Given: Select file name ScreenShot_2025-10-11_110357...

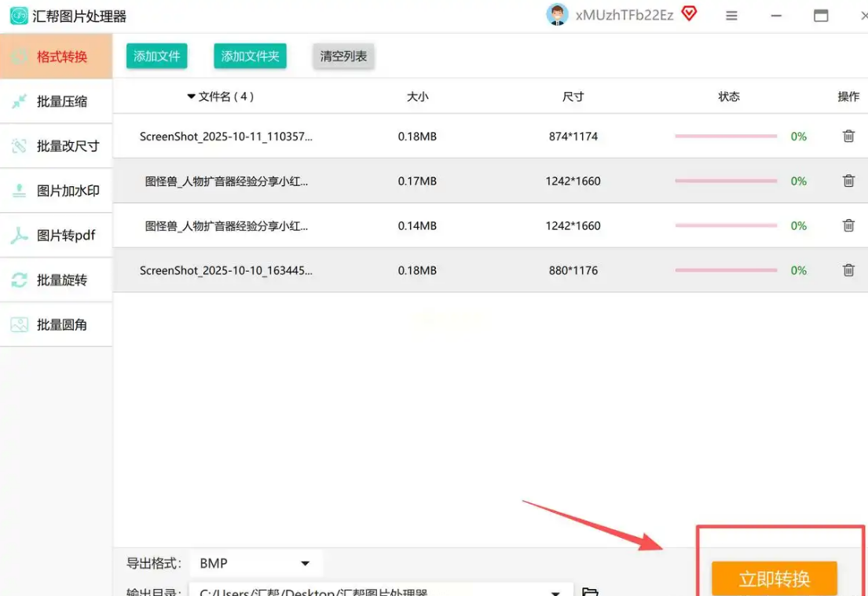Looking at the screenshot, I should 226,137.
